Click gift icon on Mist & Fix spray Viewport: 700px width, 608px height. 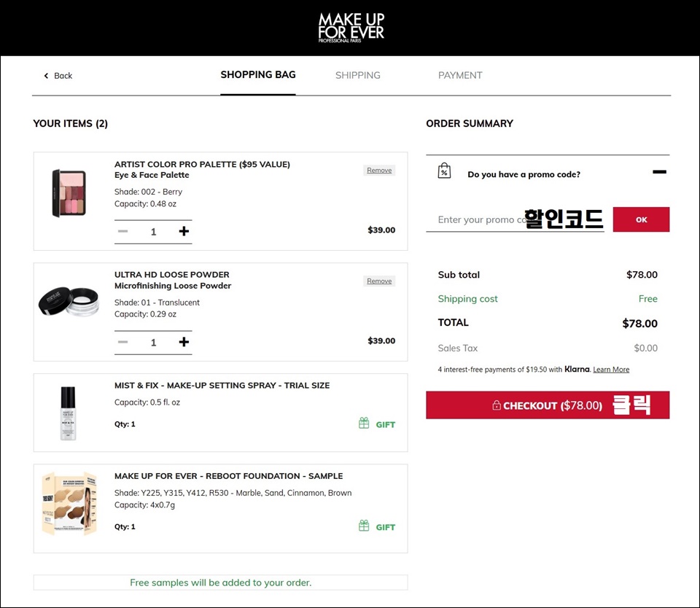(x=364, y=424)
